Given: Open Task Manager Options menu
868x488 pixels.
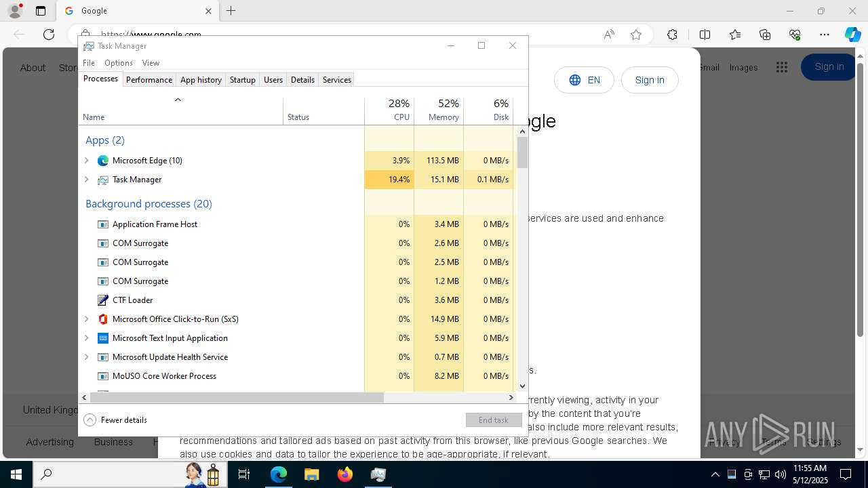Looking at the screenshot, I should point(119,62).
